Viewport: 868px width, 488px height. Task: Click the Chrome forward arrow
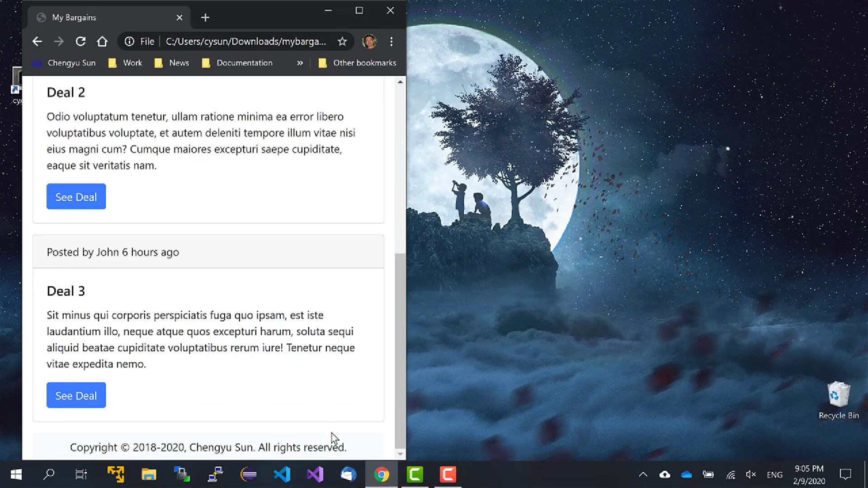point(59,42)
